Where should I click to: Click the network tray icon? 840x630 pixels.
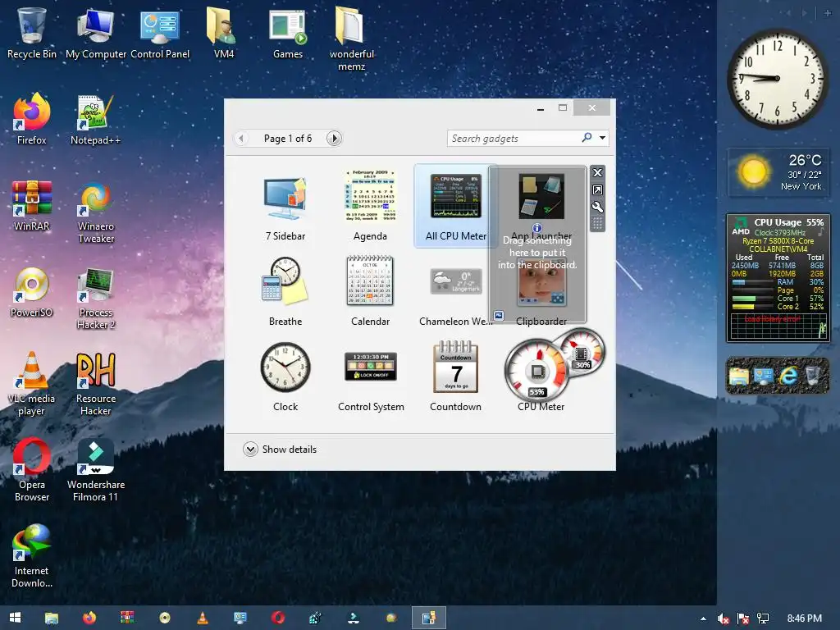(x=763, y=619)
